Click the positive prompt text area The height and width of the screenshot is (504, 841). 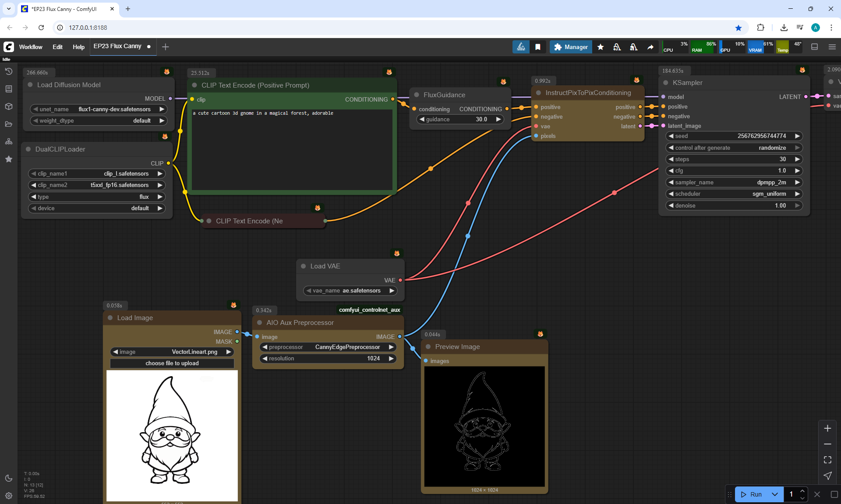click(x=292, y=149)
